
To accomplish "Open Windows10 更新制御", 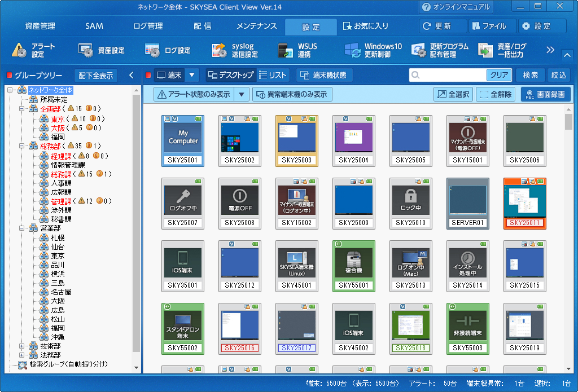I will coord(373,50).
